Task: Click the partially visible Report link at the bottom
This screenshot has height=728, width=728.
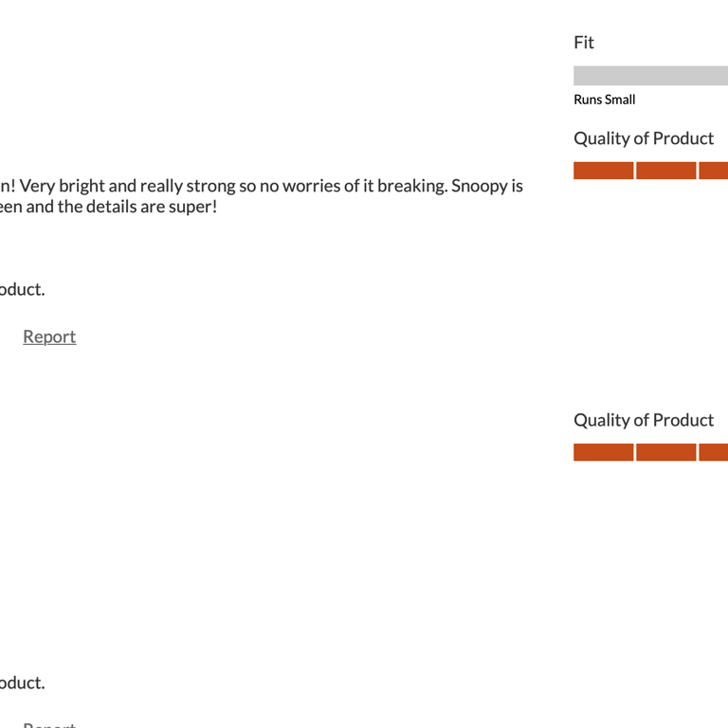Action: click(x=49, y=724)
